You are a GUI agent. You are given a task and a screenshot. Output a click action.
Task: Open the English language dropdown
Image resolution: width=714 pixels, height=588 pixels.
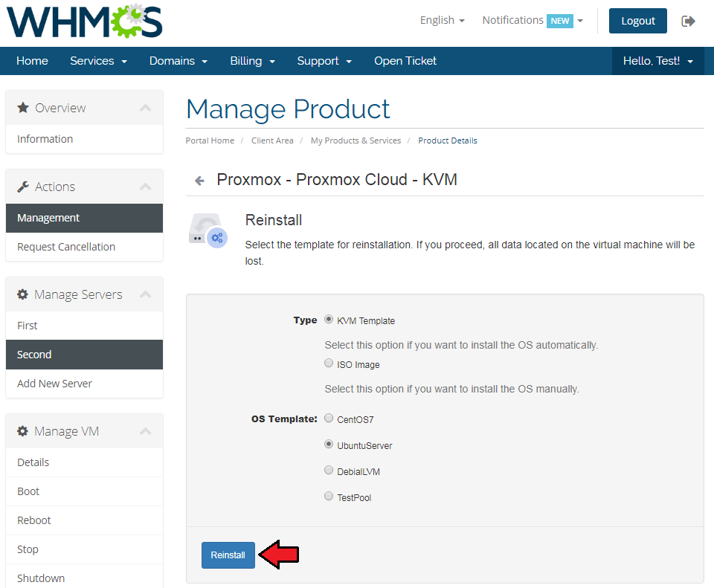click(442, 21)
